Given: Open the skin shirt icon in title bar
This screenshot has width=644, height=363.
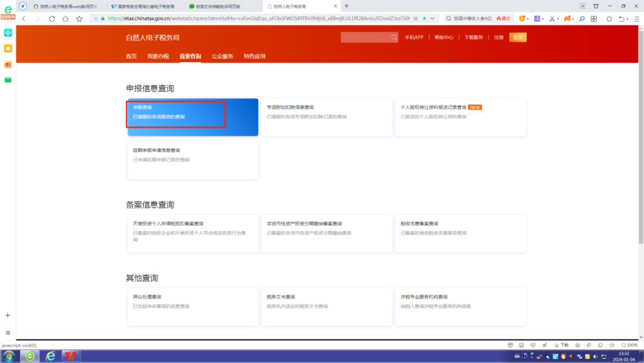Looking at the screenshot, I should click(596, 6).
